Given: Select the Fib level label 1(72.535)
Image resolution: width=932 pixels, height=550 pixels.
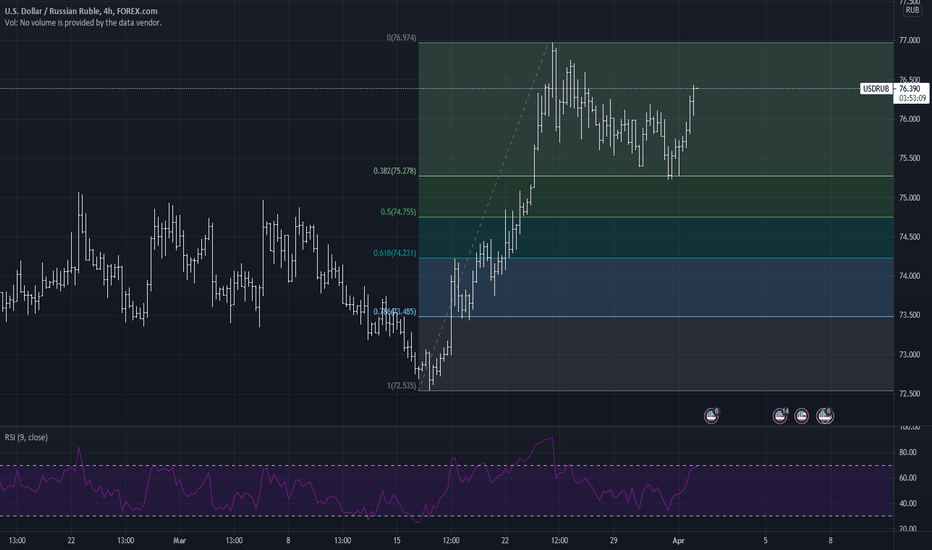Looking at the screenshot, I should coord(402,385).
